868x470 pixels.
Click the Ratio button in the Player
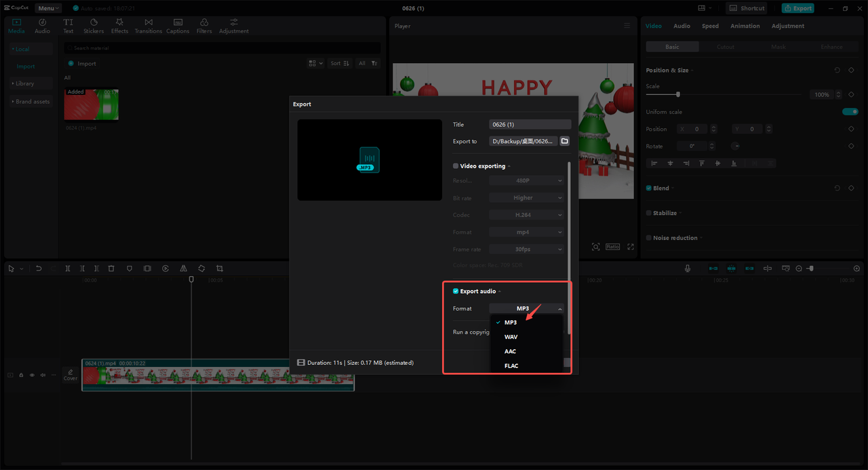tap(612, 247)
